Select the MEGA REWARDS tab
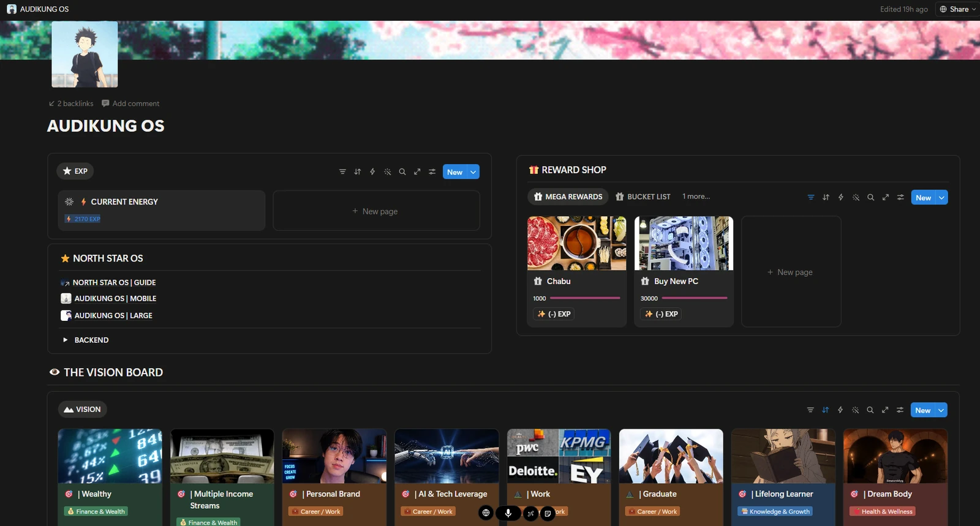The width and height of the screenshot is (980, 526). tap(568, 197)
